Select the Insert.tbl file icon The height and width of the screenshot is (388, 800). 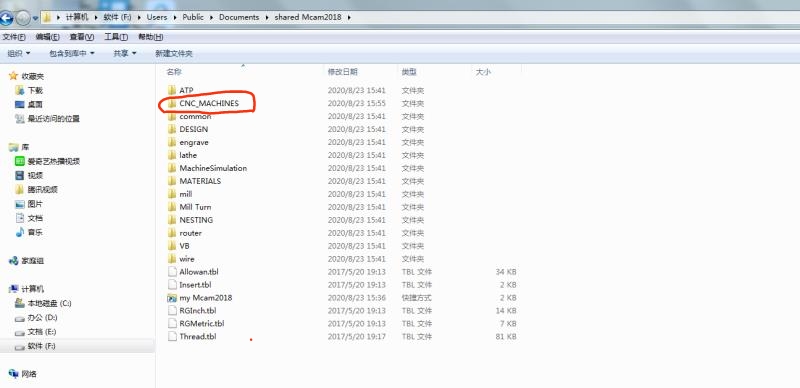click(172, 285)
